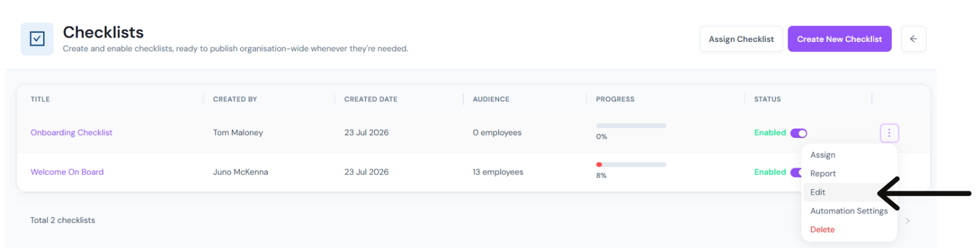Click the PROGRESS column header
This screenshot has height=248, width=980.
(x=615, y=99)
